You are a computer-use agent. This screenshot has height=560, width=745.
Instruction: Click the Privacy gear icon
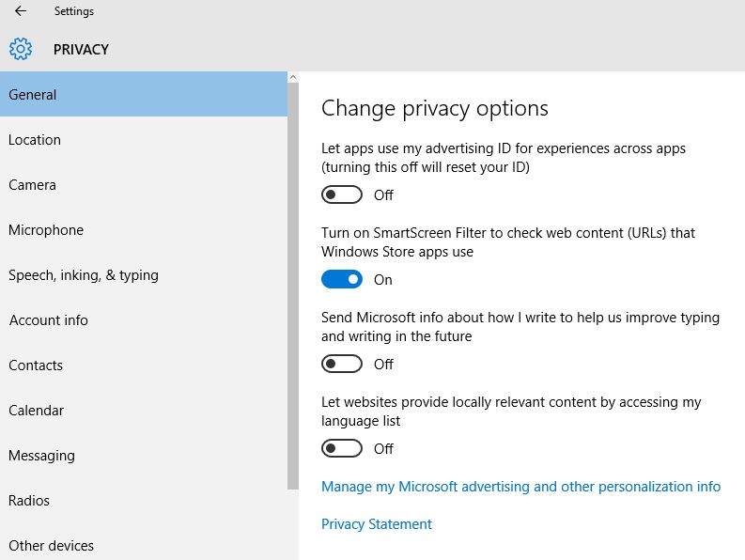pos(21,49)
